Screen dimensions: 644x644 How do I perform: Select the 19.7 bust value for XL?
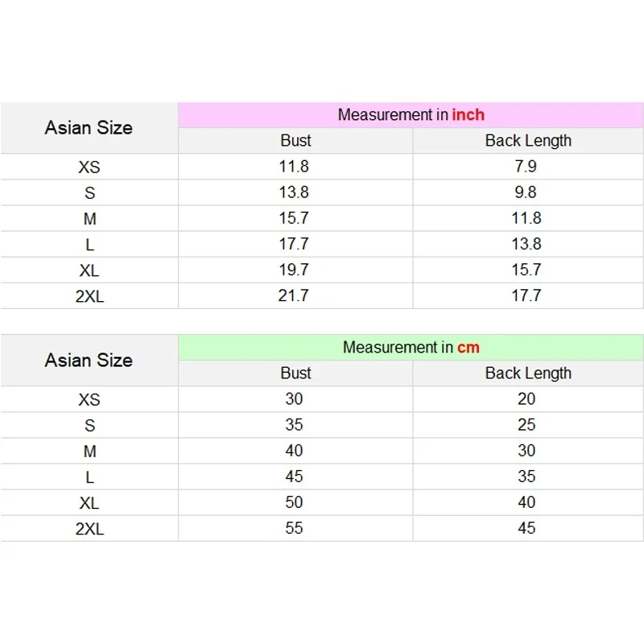click(294, 270)
